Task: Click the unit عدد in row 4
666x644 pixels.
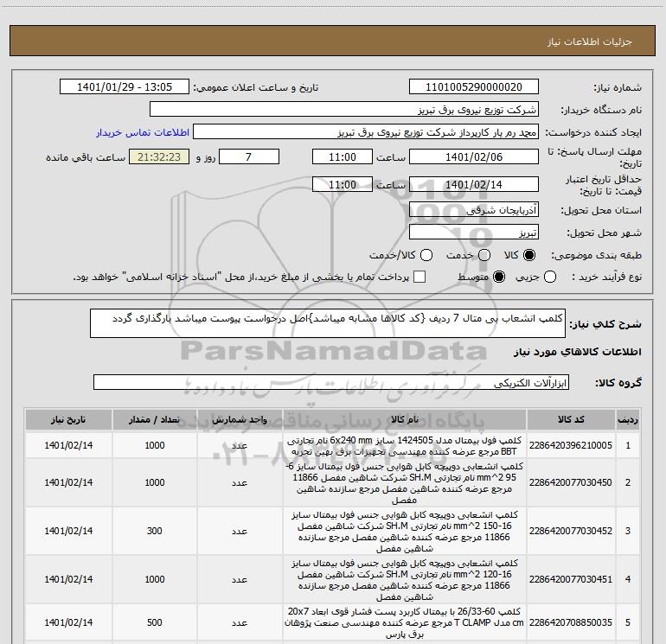Action: point(240,579)
